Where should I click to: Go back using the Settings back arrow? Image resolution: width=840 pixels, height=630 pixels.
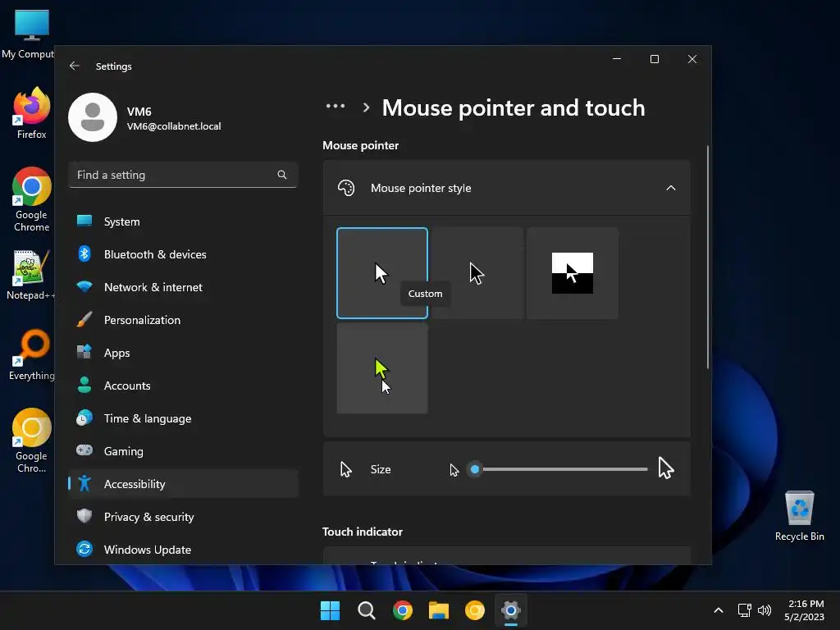(75, 66)
